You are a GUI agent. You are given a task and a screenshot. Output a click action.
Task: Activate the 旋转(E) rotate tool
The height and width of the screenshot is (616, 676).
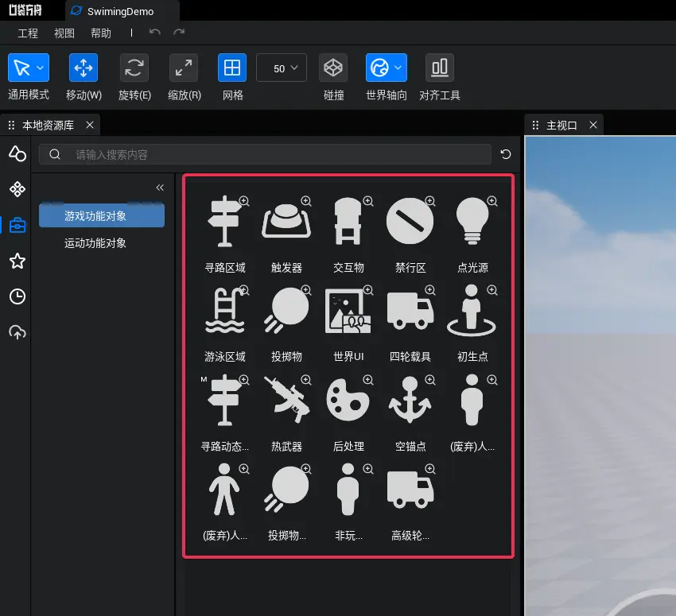pyautogui.click(x=134, y=68)
